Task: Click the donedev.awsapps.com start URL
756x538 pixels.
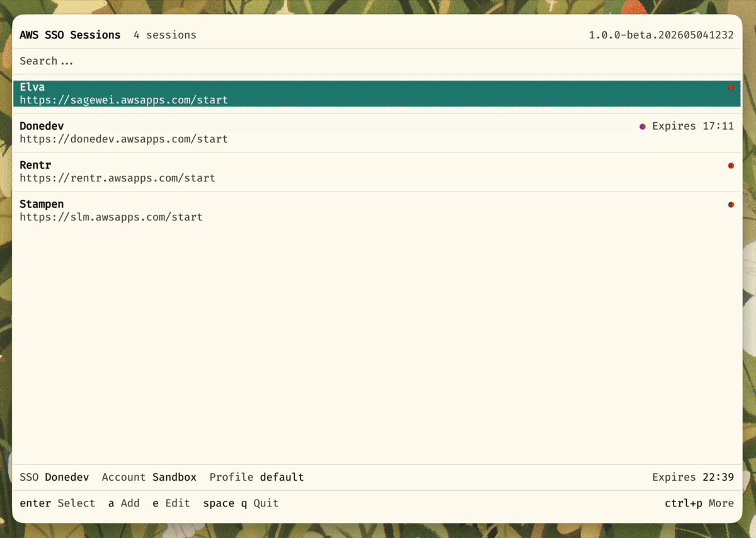Action: click(123, 139)
